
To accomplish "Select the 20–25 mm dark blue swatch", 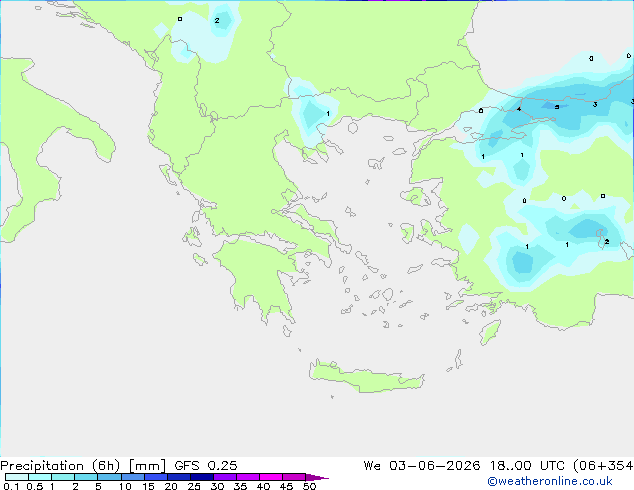I will click(x=179, y=477).
